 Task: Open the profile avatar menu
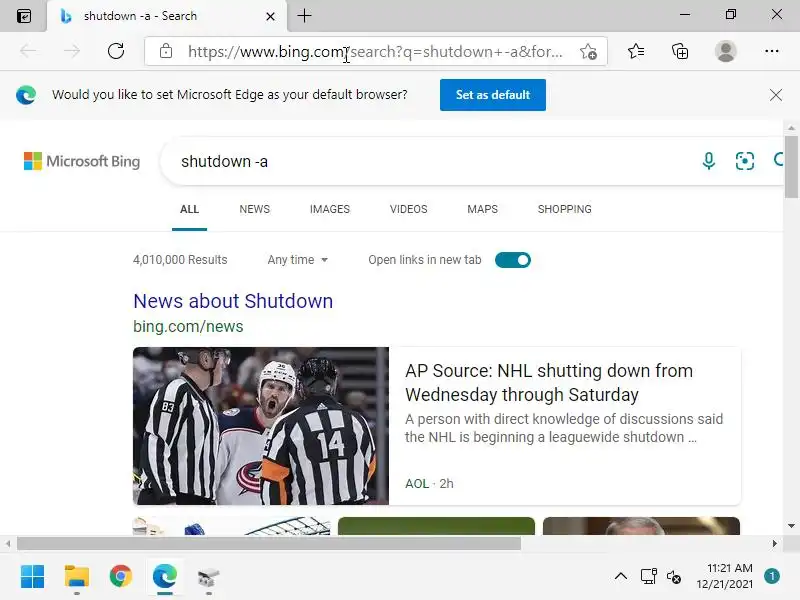coord(725,51)
